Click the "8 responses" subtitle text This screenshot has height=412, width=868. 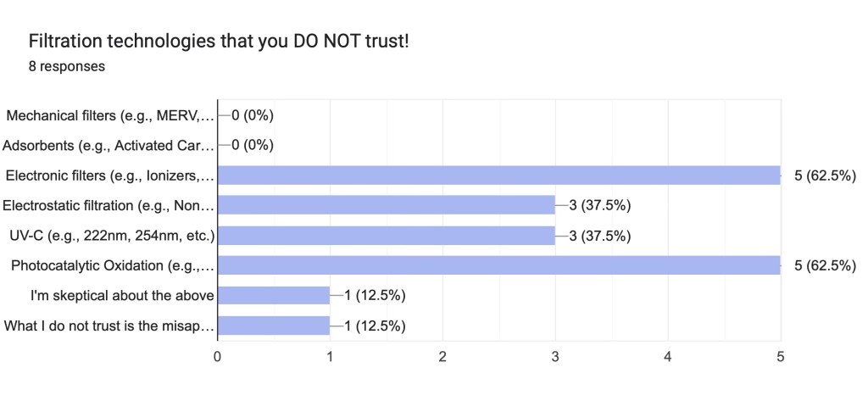pos(67,66)
